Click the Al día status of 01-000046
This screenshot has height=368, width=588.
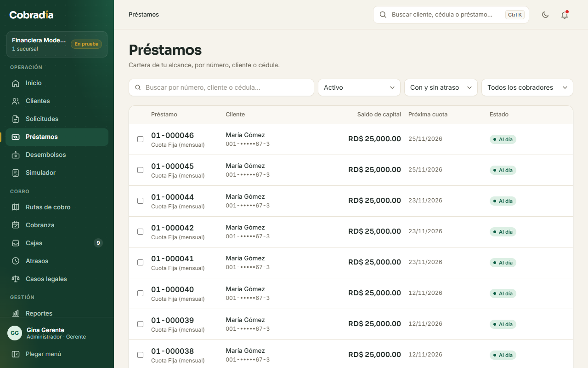coord(503,139)
